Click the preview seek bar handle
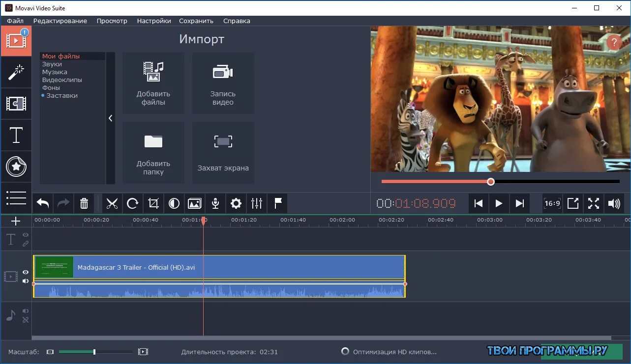Image resolution: width=631 pixels, height=364 pixels. coord(491,182)
